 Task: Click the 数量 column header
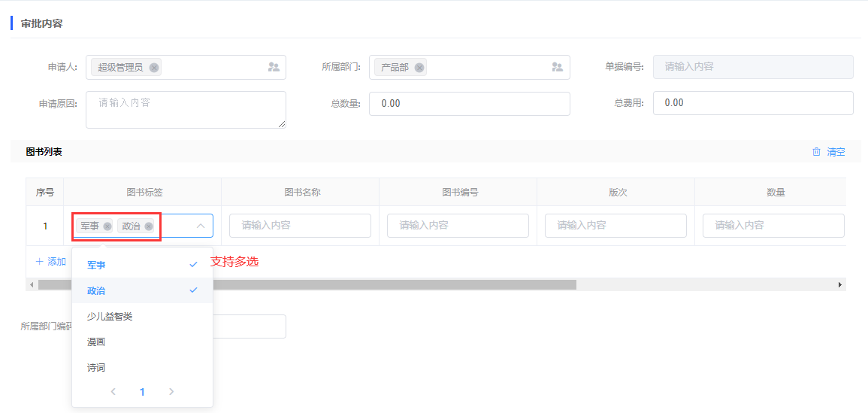[776, 193]
